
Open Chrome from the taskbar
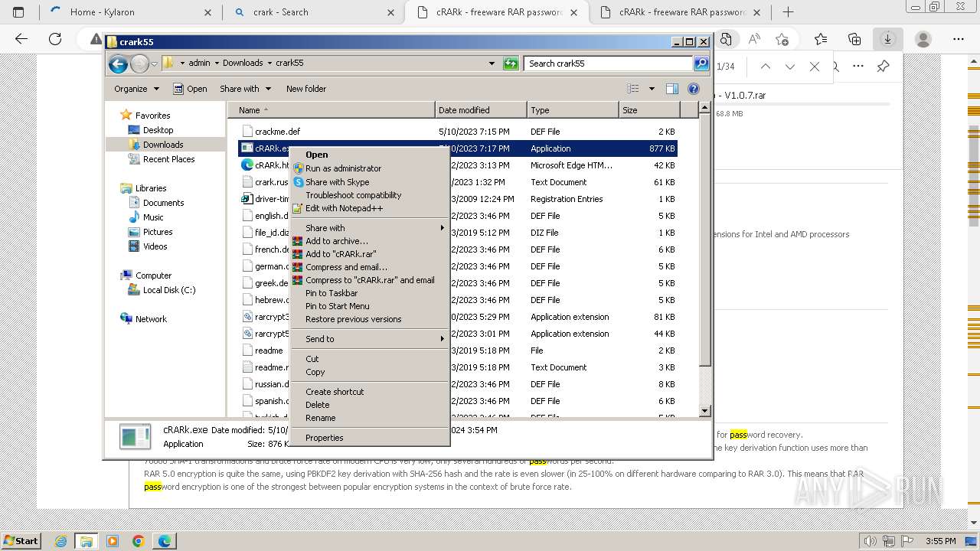(x=138, y=541)
